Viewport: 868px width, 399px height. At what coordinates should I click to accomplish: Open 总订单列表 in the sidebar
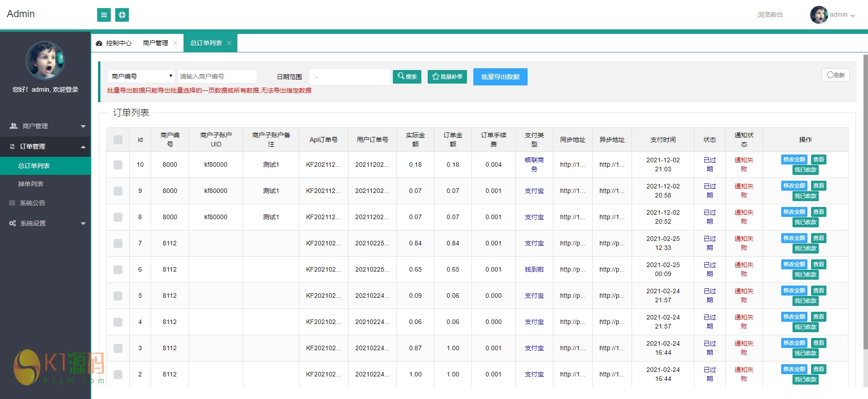pyautogui.click(x=45, y=166)
